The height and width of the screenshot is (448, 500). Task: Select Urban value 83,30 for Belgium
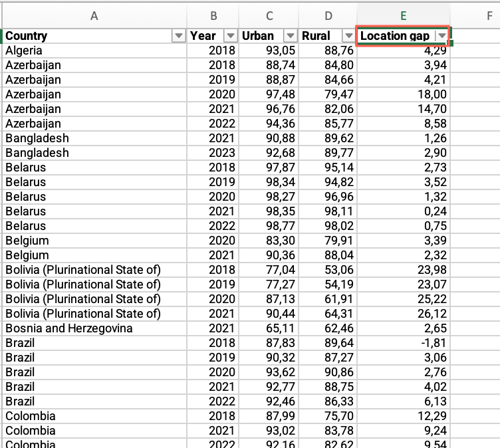269,241
